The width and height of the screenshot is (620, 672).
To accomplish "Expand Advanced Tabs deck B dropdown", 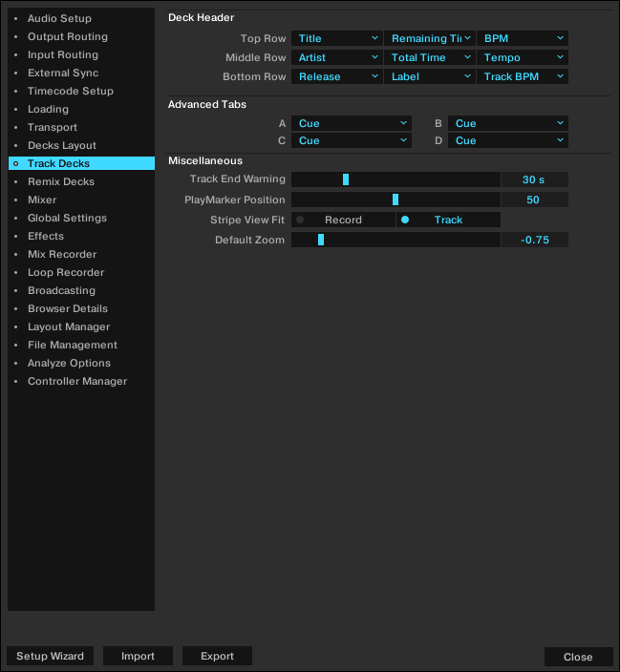I will click(x=508, y=123).
